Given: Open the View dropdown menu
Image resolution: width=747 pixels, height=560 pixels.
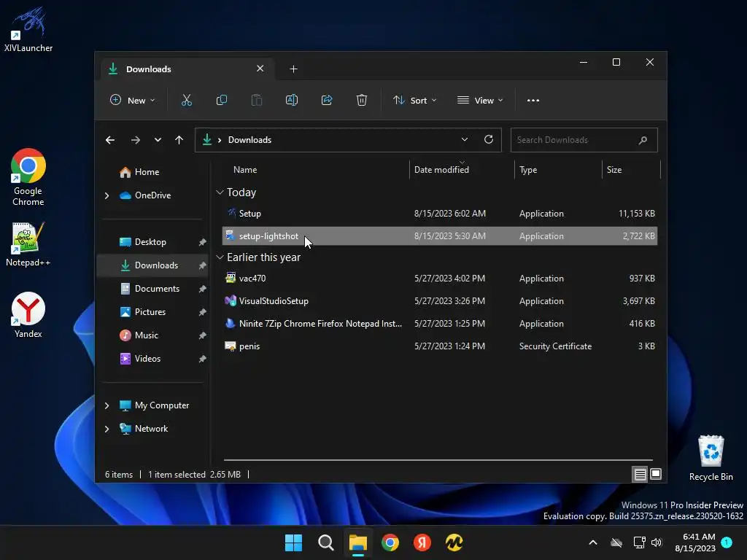Looking at the screenshot, I should click(480, 101).
